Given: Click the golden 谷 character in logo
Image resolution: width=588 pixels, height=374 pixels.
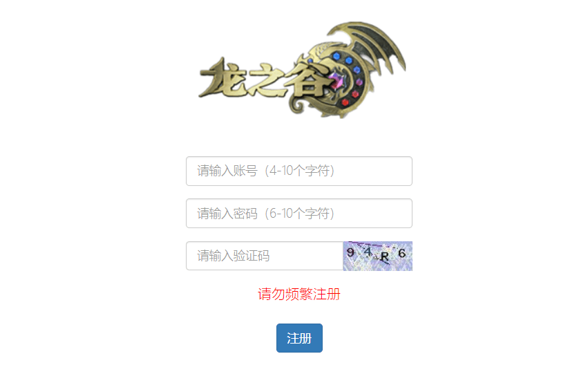Looking at the screenshot, I should pyautogui.click(x=307, y=81).
